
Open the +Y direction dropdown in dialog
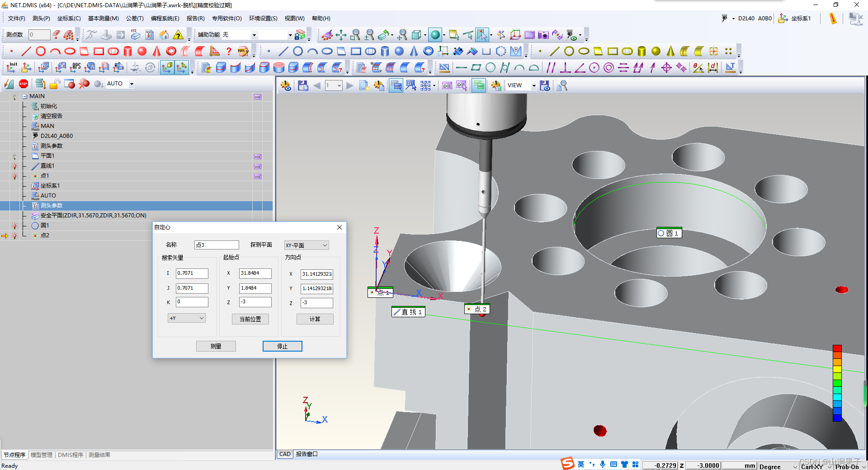pyautogui.click(x=187, y=318)
